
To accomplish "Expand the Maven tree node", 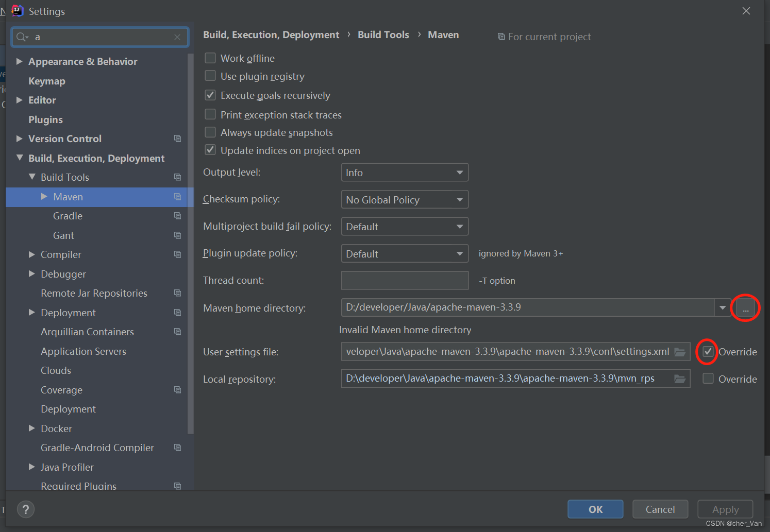I will 44,196.
